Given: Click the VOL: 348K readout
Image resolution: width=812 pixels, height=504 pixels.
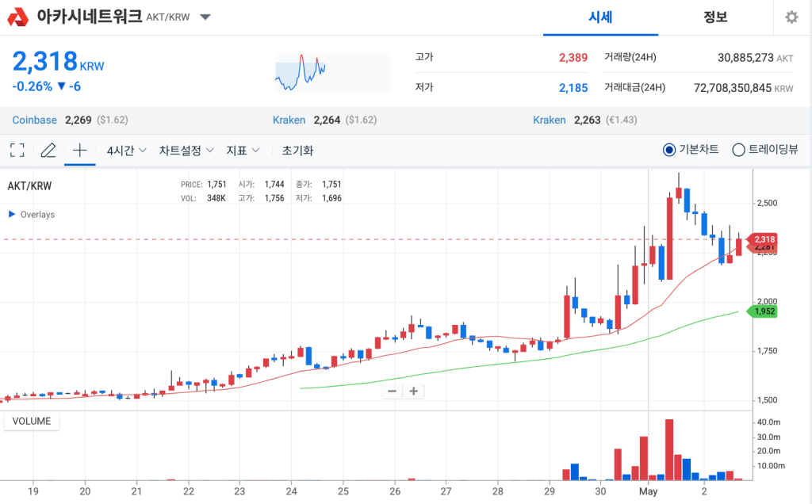Looking at the screenshot, I should point(203,198).
